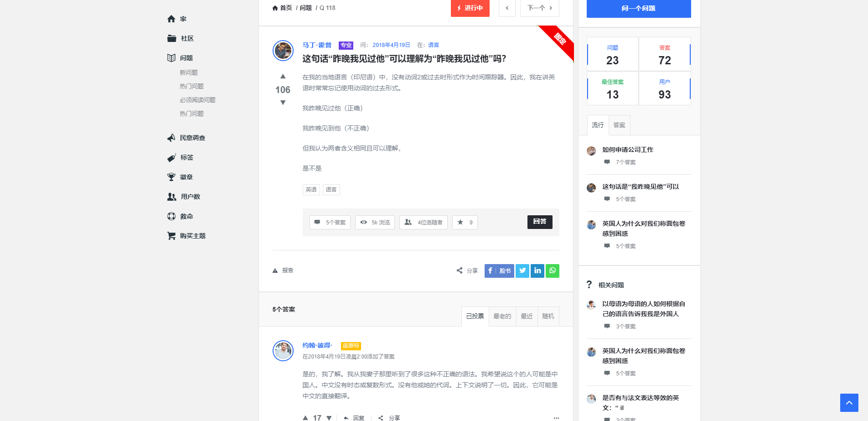Click the 回答 answer button
The width and height of the screenshot is (868, 421).
click(x=539, y=222)
